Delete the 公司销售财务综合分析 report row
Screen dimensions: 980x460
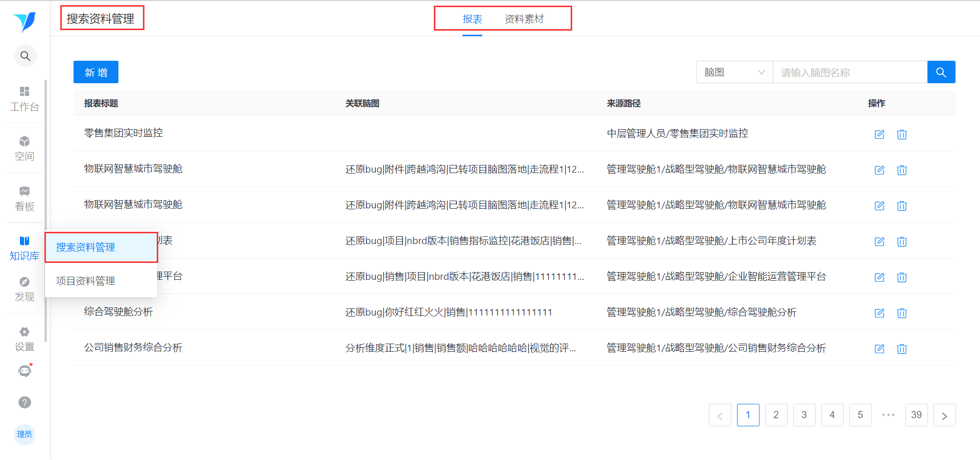[x=902, y=349]
